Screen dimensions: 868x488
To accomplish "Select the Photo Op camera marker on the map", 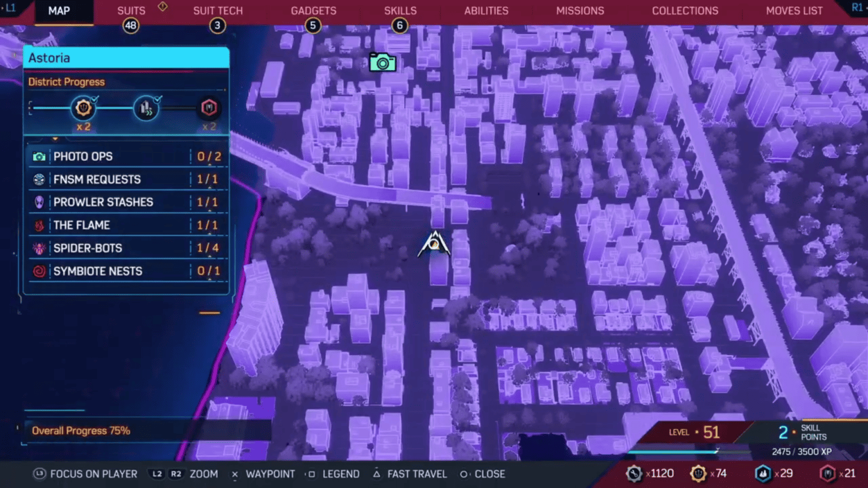I will [x=383, y=63].
